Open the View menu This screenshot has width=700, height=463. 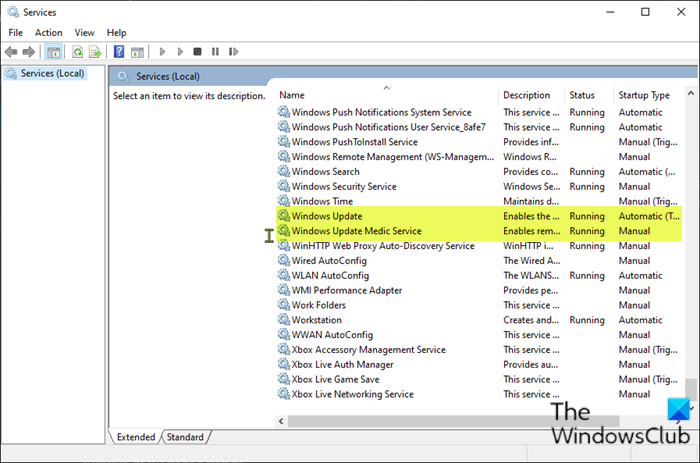84,33
